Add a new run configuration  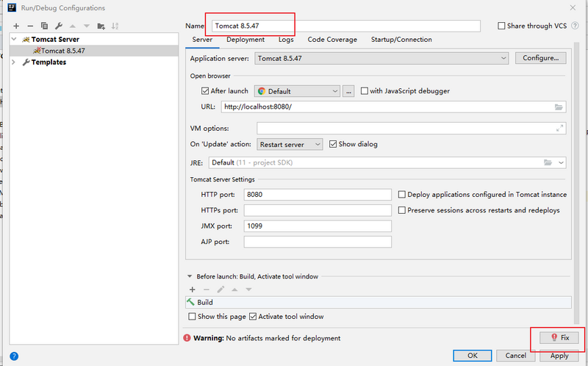(x=17, y=26)
